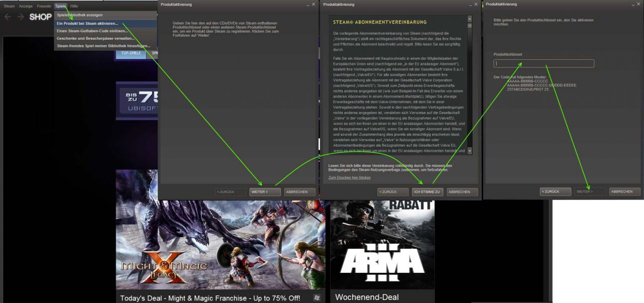Click the Windows platform icon on Today's Deal
This screenshot has width=644, height=303.
(317, 297)
